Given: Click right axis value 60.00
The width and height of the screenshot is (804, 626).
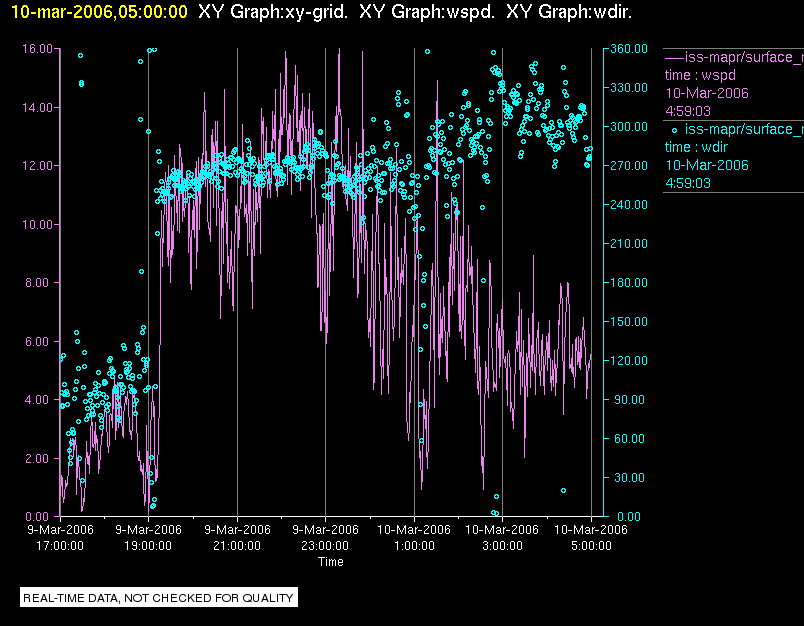Looking at the screenshot, I should pyautogui.click(x=631, y=438).
